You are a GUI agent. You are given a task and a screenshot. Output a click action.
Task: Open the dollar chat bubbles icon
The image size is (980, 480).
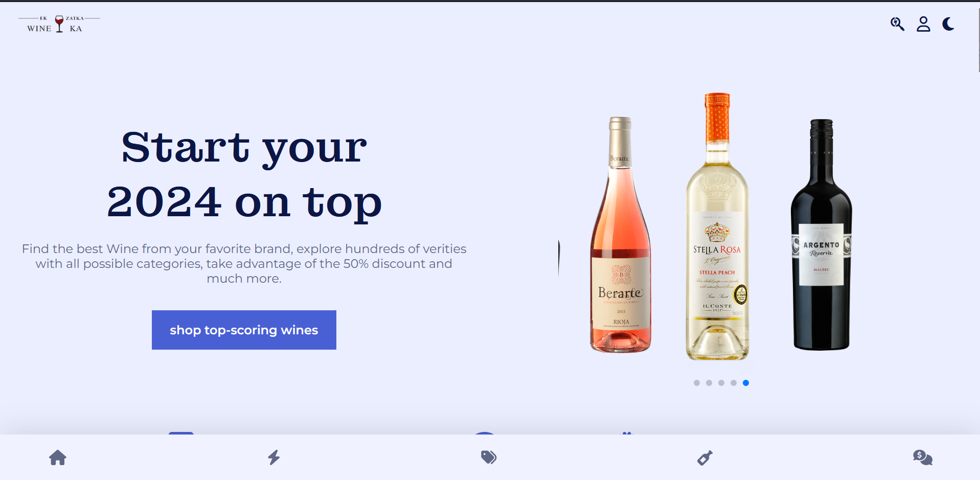pos(923,457)
